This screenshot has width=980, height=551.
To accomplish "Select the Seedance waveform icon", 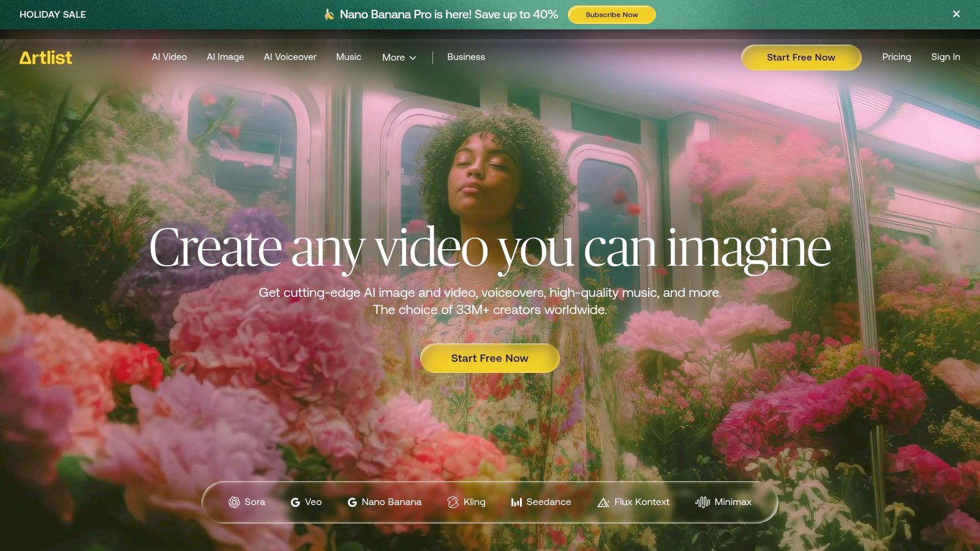I will [515, 502].
